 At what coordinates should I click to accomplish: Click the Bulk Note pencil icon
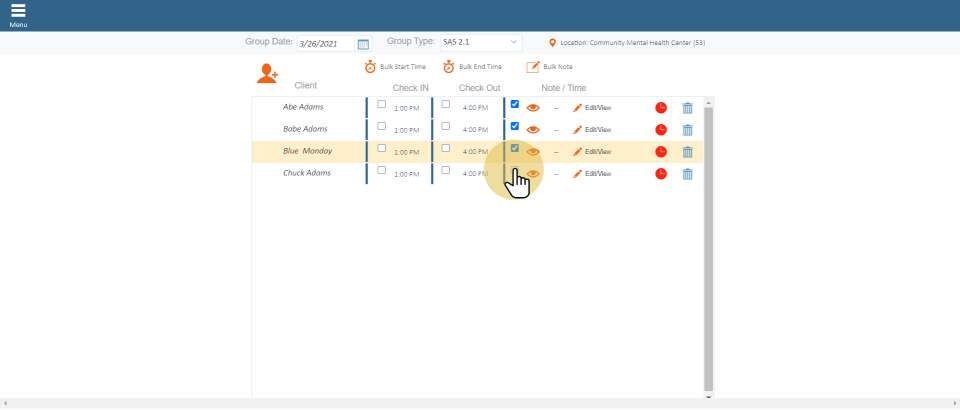click(x=533, y=67)
